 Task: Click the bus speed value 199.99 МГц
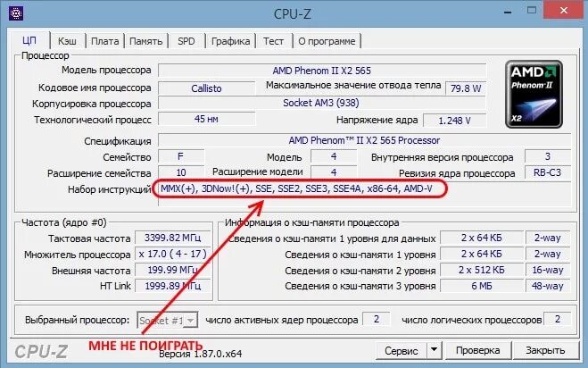pyautogui.click(x=172, y=270)
